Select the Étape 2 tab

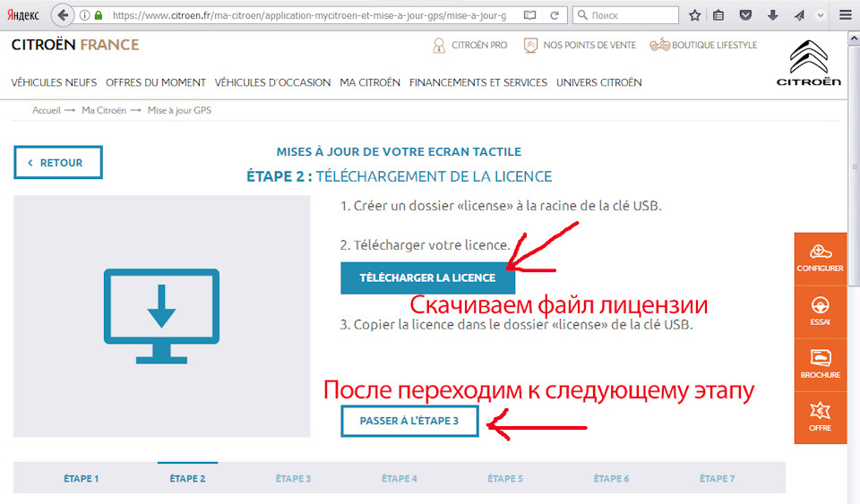point(187,478)
